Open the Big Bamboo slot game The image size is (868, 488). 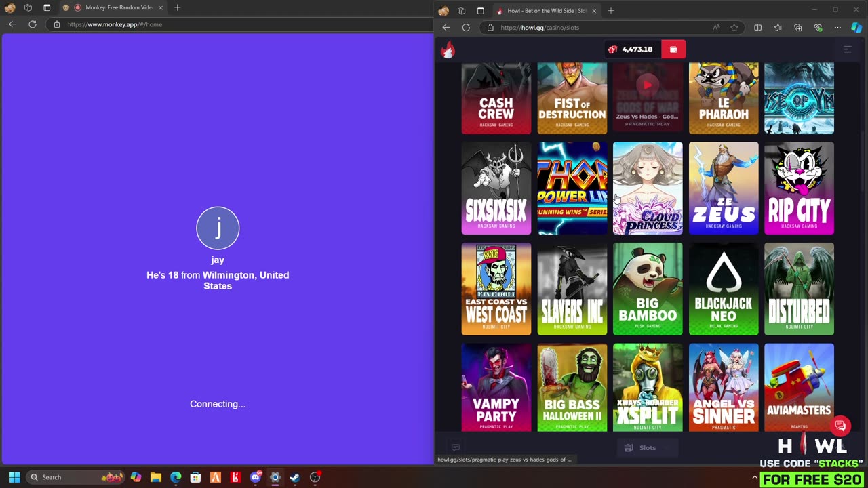point(648,289)
